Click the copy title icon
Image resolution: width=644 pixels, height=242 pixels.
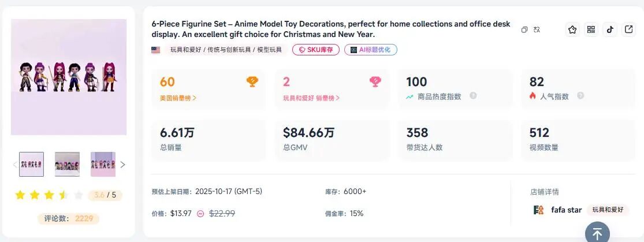coord(524,29)
